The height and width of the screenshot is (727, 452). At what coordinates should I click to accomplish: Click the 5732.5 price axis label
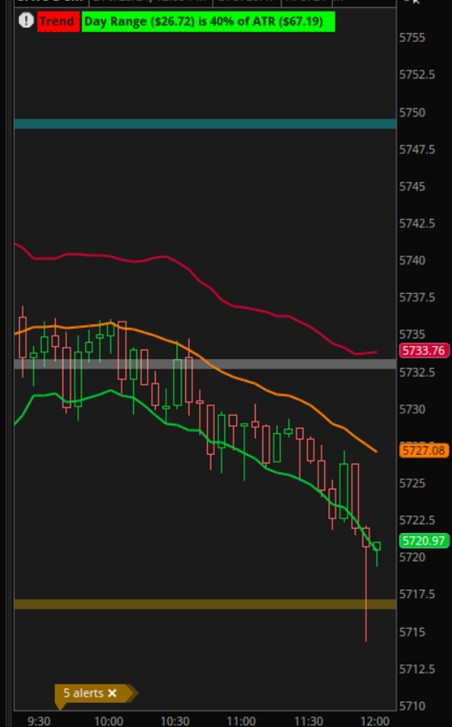(x=417, y=372)
